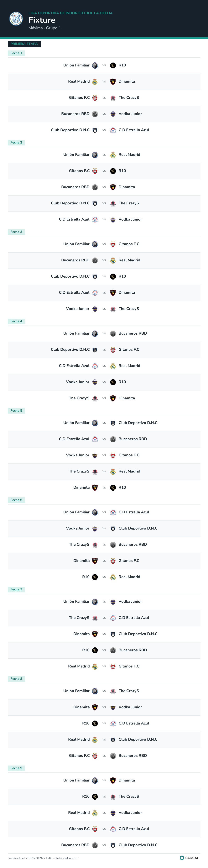Click the Fixture page title
Screen dimensions: 208x868
tap(42, 20)
